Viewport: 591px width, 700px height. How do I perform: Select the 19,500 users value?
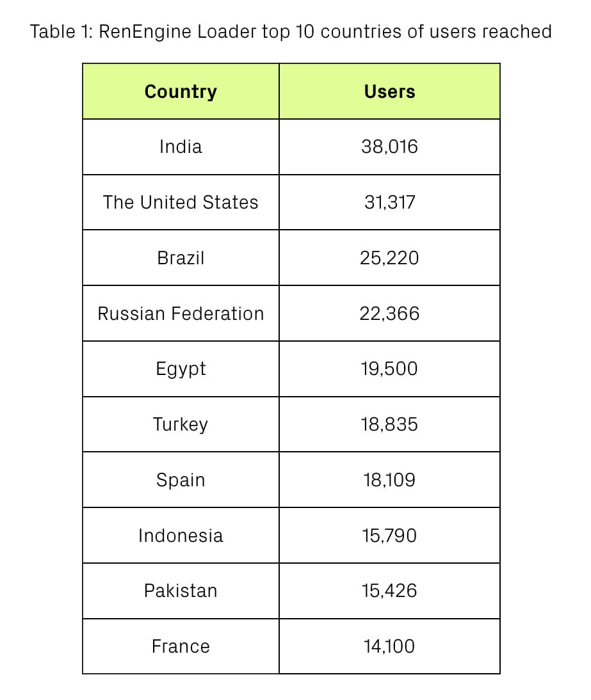[x=389, y=369]
